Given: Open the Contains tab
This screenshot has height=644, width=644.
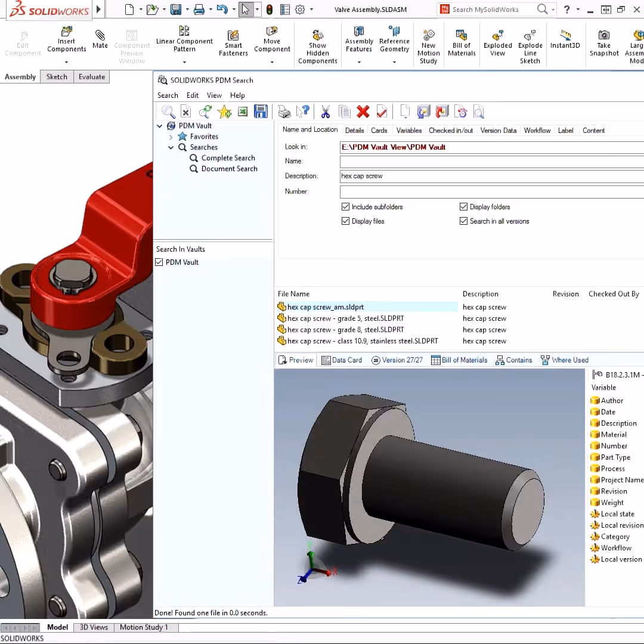Looking at the screenshot, I should pos(514,360).
